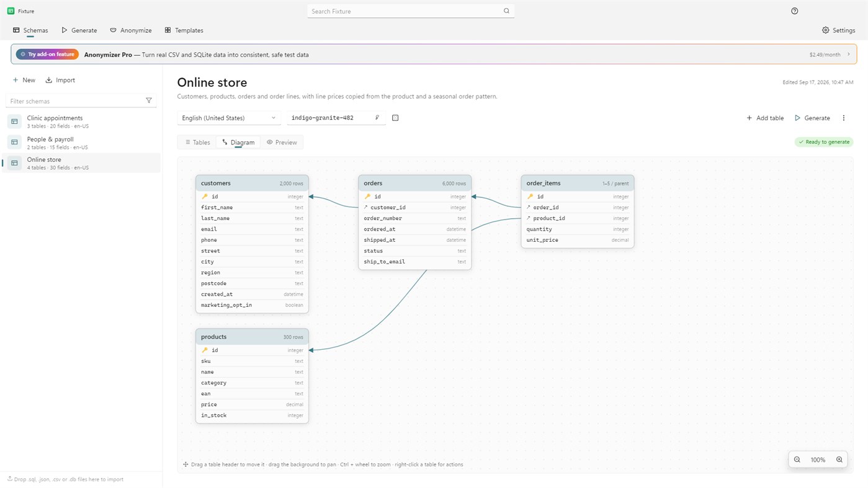Select the Diagram view tab

pos(238,143)
